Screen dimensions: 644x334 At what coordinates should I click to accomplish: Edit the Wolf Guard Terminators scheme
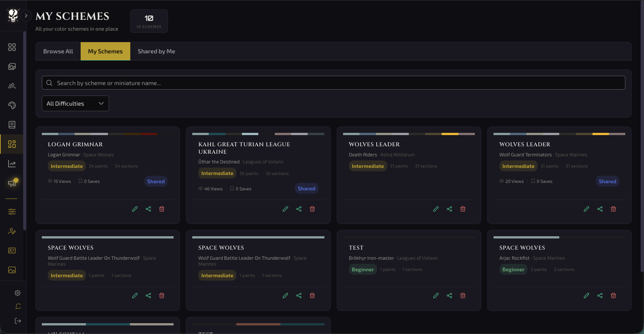click(586, 209)
